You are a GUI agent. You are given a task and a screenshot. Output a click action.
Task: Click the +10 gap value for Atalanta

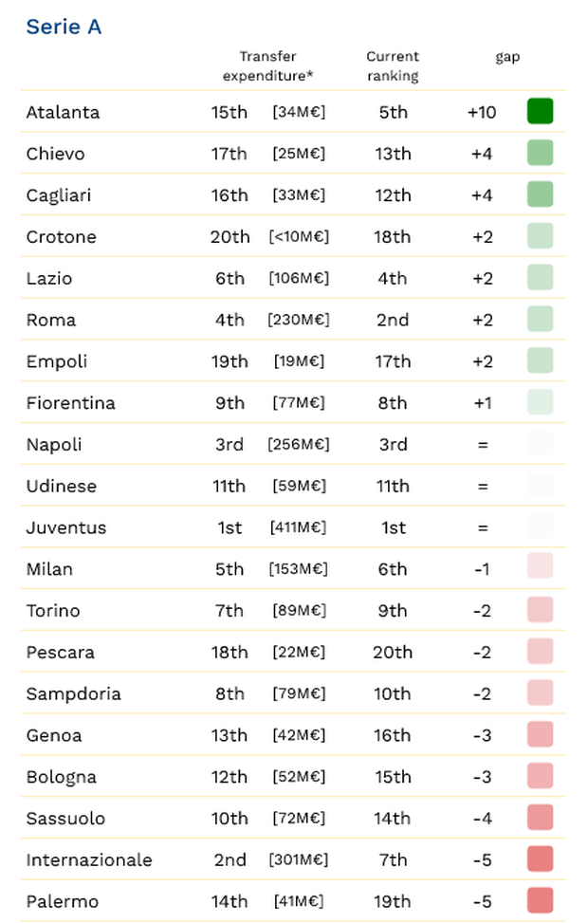pos(482,112)
